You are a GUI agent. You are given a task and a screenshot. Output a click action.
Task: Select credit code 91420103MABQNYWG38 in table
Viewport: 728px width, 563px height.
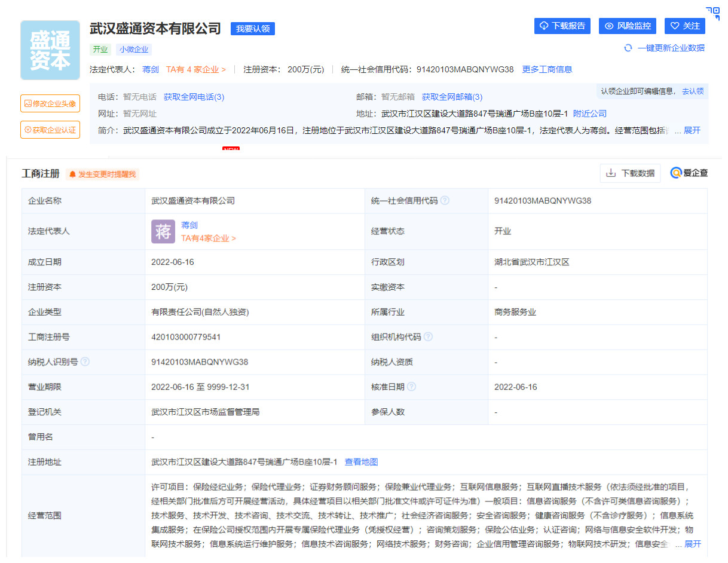point(543,201)
